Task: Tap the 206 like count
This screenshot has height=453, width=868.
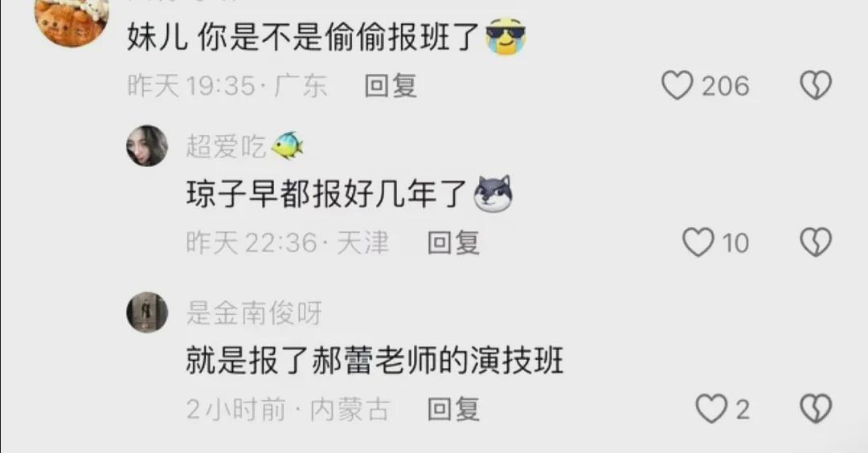Action: tap(725, 86)
